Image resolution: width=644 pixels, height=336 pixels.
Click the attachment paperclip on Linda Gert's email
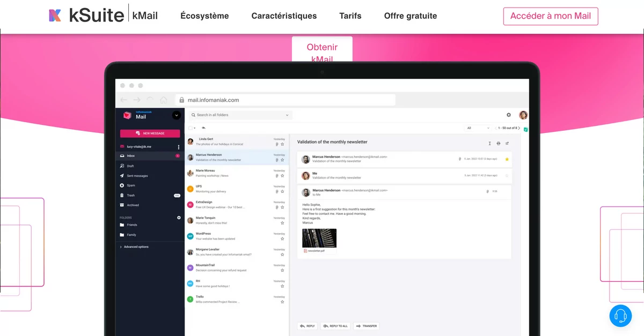point(277,144)
